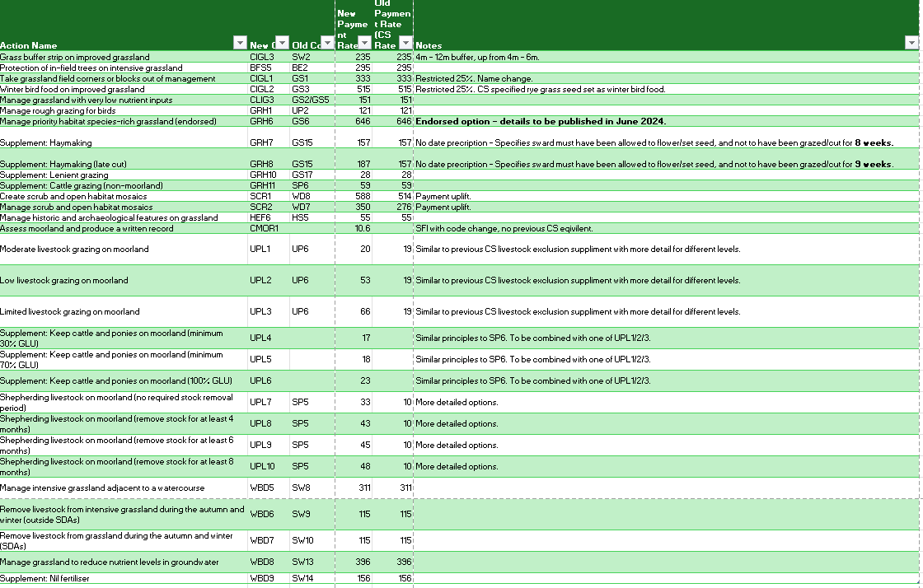Viewport: 923px width, 588px height.
Task: Click the UPL4 code cell
Action: pos(269,338)
